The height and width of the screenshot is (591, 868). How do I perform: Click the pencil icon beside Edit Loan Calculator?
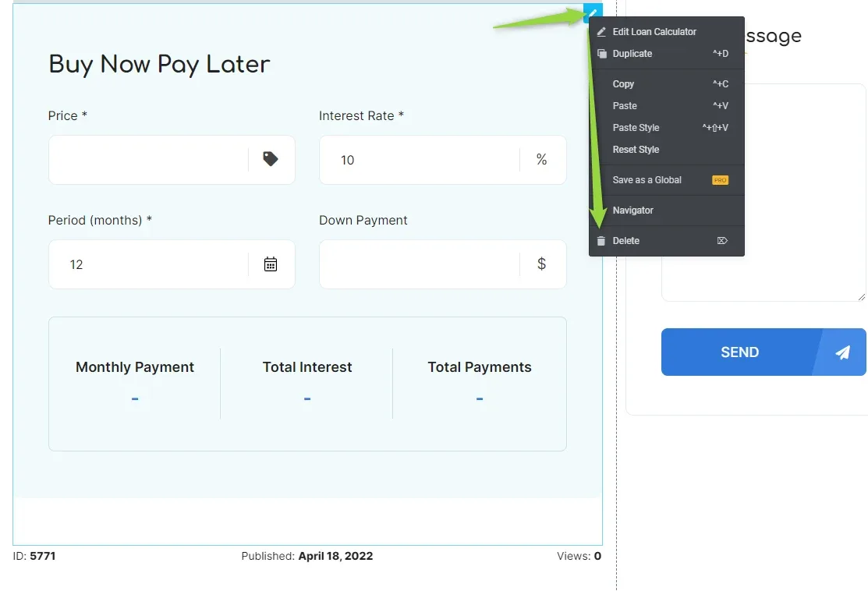tap(601, 32)
